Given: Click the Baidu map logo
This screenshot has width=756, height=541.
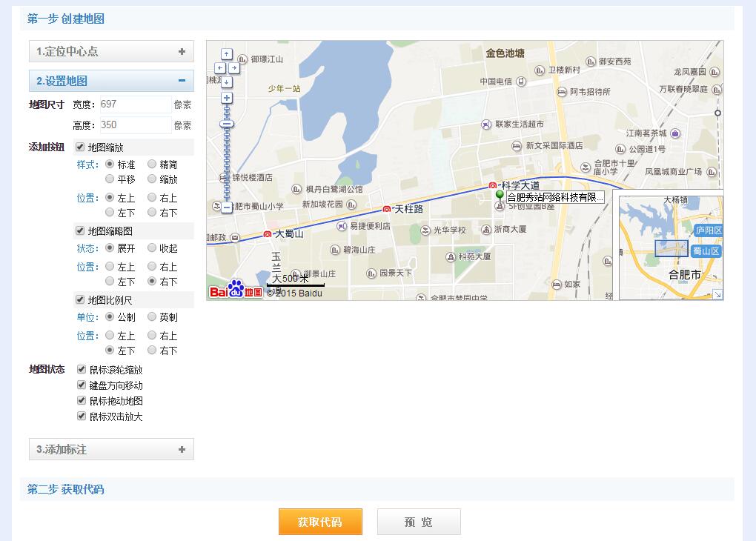Looking at the screenshot, I should click(236, 290).
